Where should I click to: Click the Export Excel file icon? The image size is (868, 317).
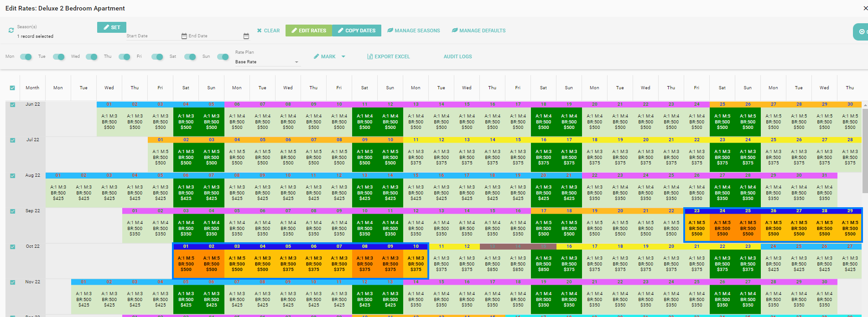370,56
